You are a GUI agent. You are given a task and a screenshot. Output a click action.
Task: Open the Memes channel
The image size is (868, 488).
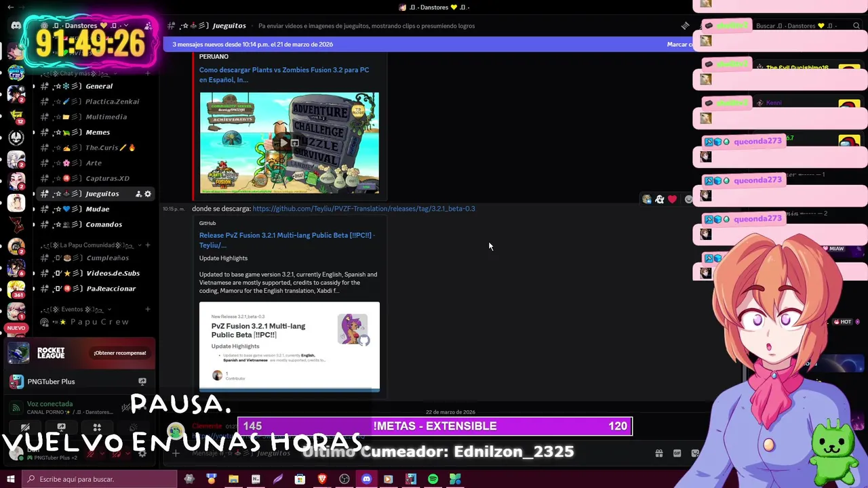click(95, 132)
